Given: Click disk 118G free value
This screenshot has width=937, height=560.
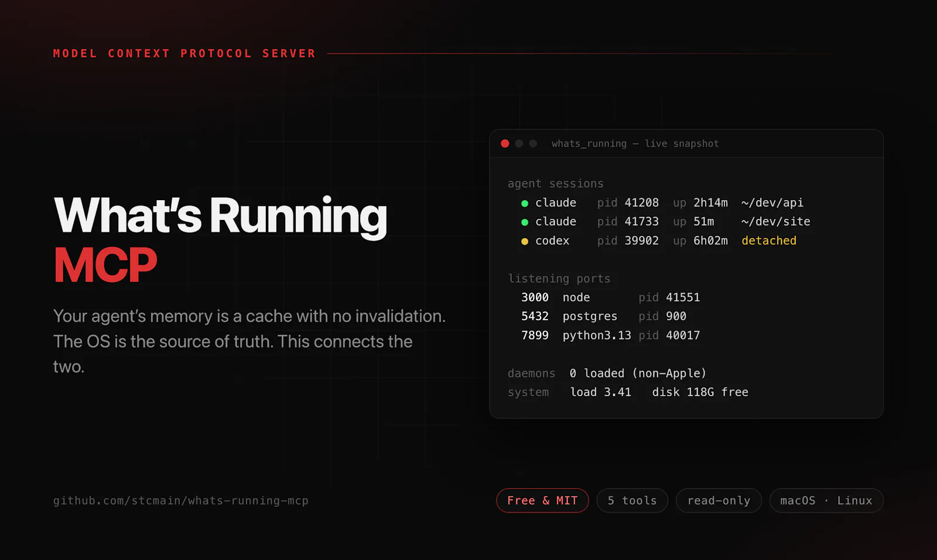Looking at the screenshot, I should [700, 392].
